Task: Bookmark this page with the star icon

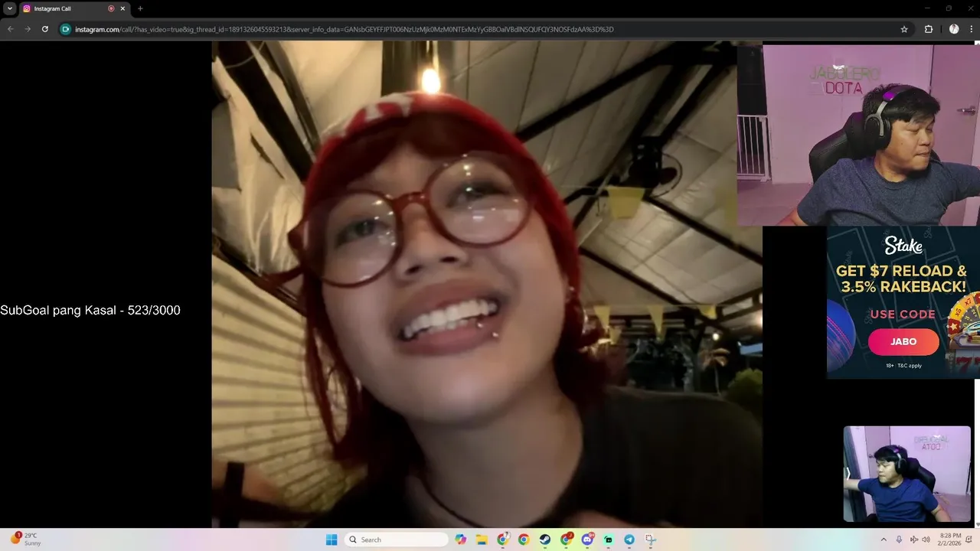Action: (x=904, y=29)
